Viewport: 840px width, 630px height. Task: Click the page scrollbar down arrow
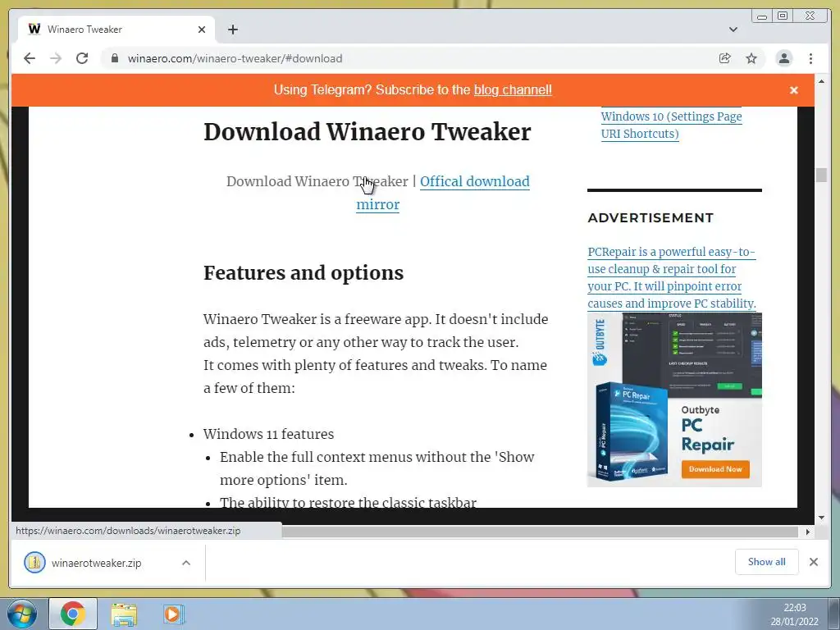[x=821, y=518]
